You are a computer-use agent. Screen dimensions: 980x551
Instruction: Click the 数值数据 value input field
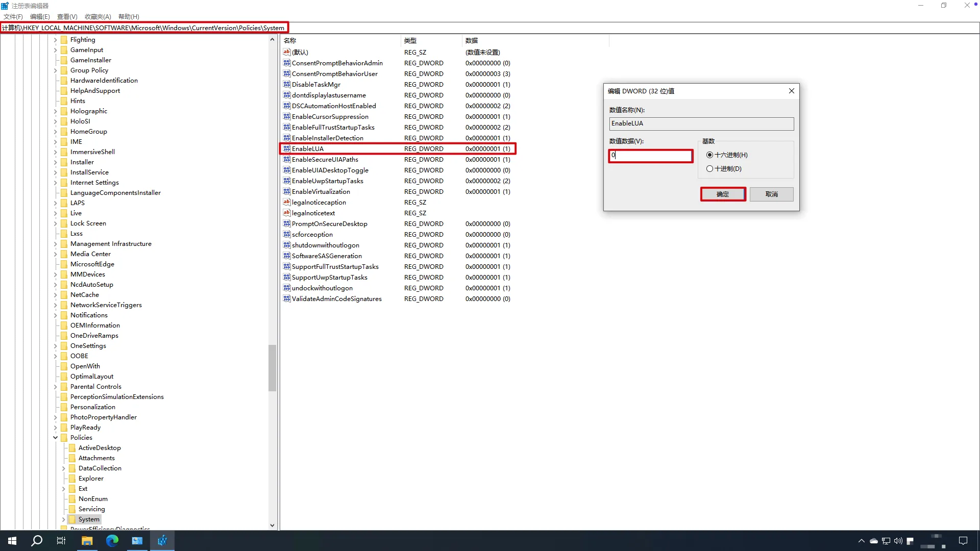click(650, 155)
